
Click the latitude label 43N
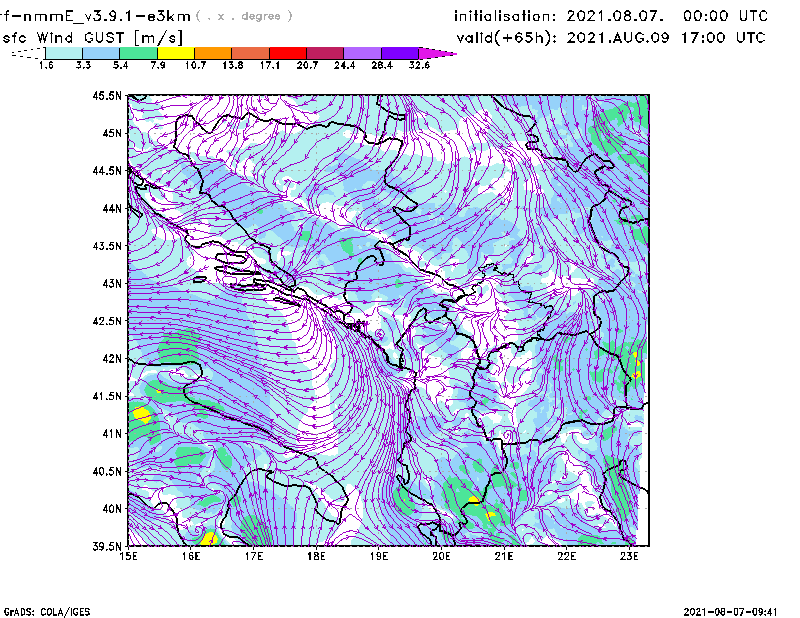[x=112, y=283]
